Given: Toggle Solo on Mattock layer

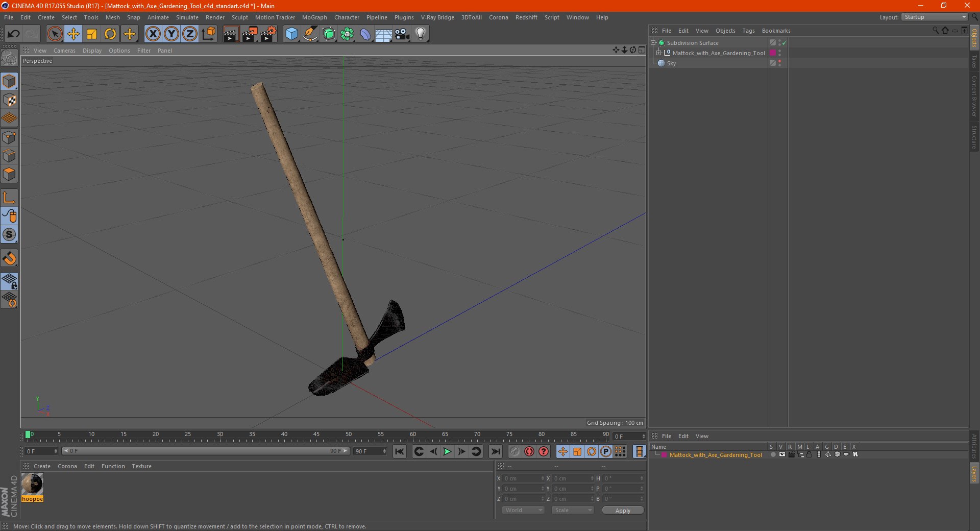Looking at the screenshot, I should click(x=773, y=454).
